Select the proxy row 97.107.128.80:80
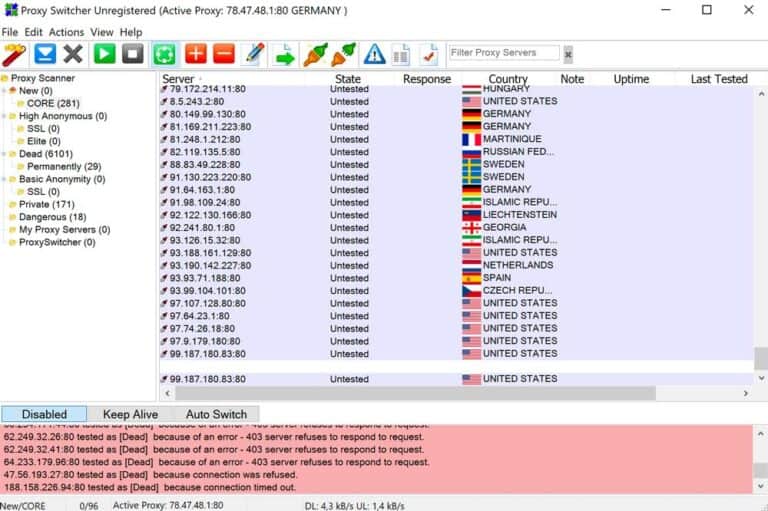 pyautogui.click(x=456, y=304)
